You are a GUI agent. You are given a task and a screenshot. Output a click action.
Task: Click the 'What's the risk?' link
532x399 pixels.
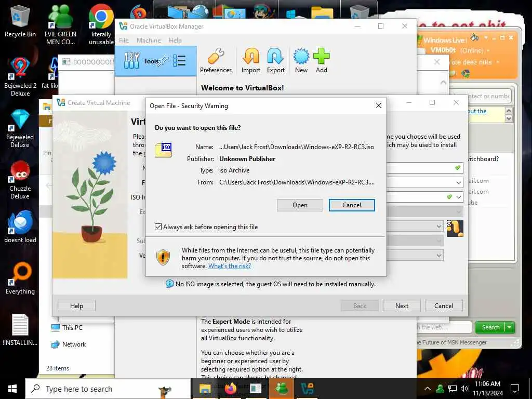point(230,266)
